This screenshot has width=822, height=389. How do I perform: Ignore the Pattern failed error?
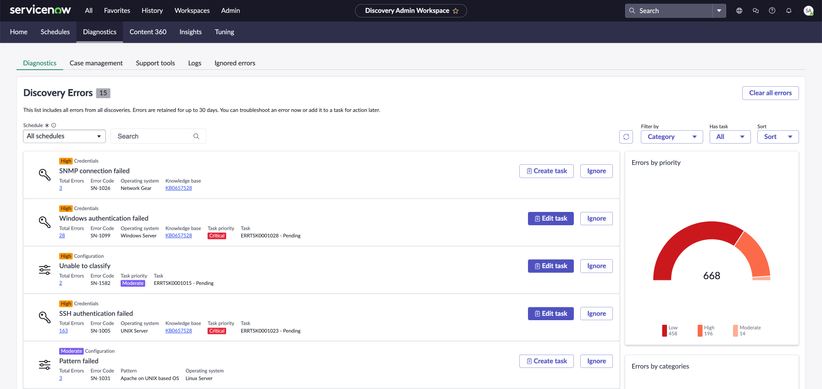click(x=596, y=361)
